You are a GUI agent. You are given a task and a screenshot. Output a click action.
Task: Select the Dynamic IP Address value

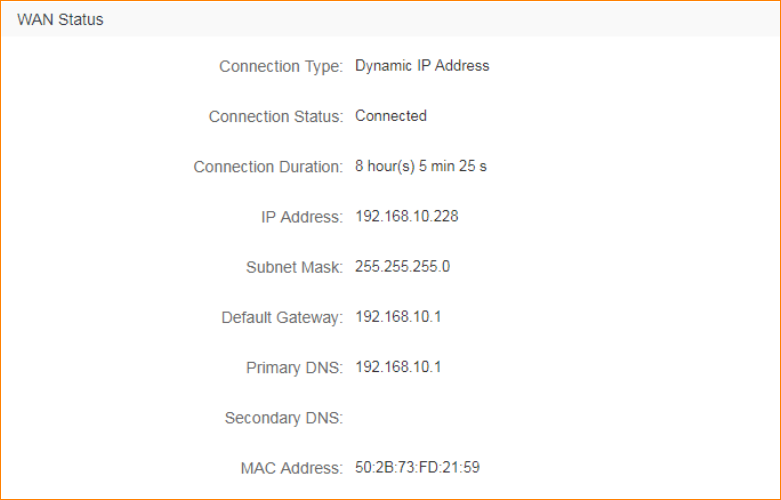422,66
